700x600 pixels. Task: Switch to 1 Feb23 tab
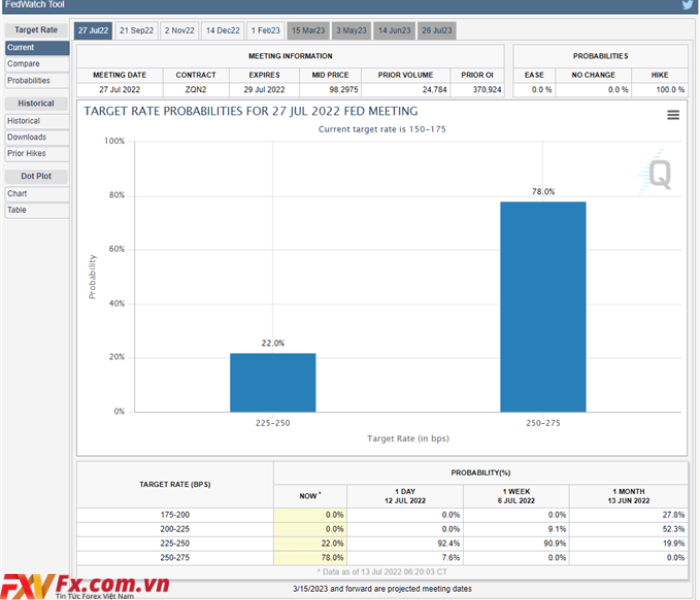[265, 30]
